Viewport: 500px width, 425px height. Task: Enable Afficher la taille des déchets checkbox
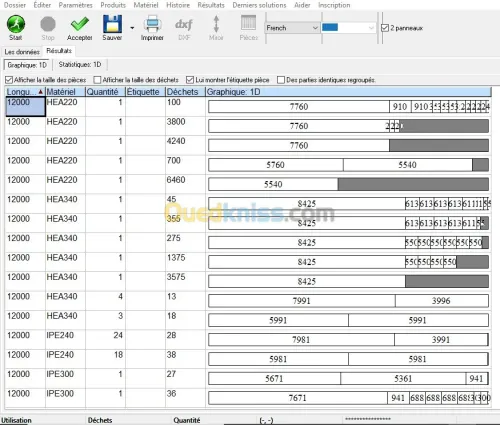97,80
